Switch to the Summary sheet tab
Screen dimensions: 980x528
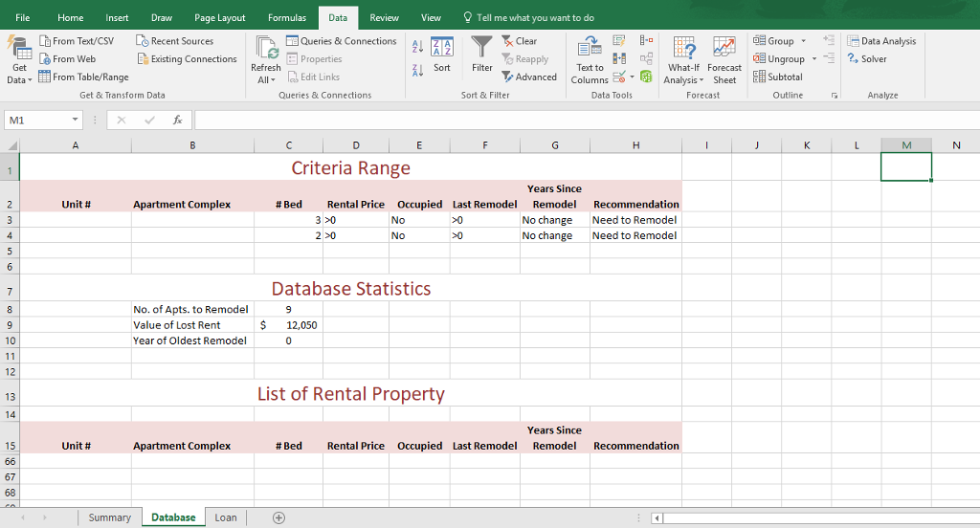(109, 517)
